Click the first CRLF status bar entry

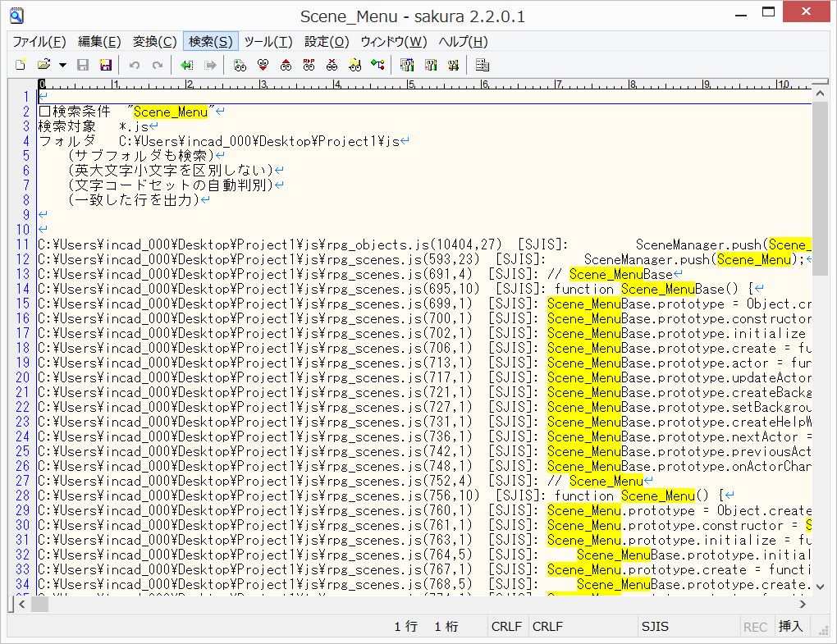click(x=506, y=627)
